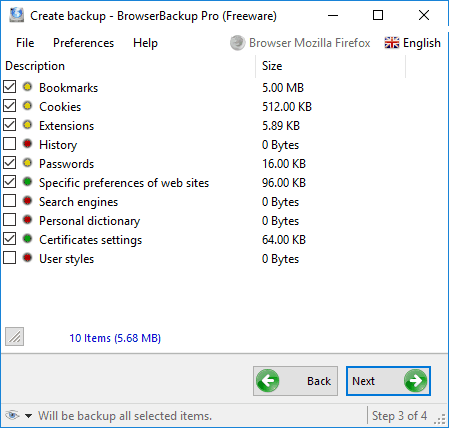Click the 5.89 KB size value
Screen dimensions: 449x428
tap(281, 126)
